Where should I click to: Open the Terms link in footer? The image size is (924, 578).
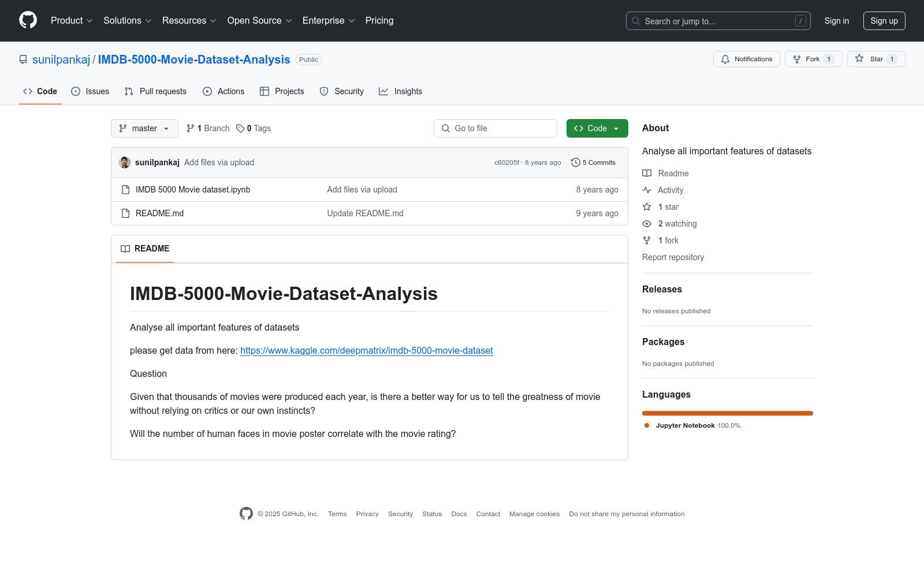pyautogui.click(x=337, y=514)
